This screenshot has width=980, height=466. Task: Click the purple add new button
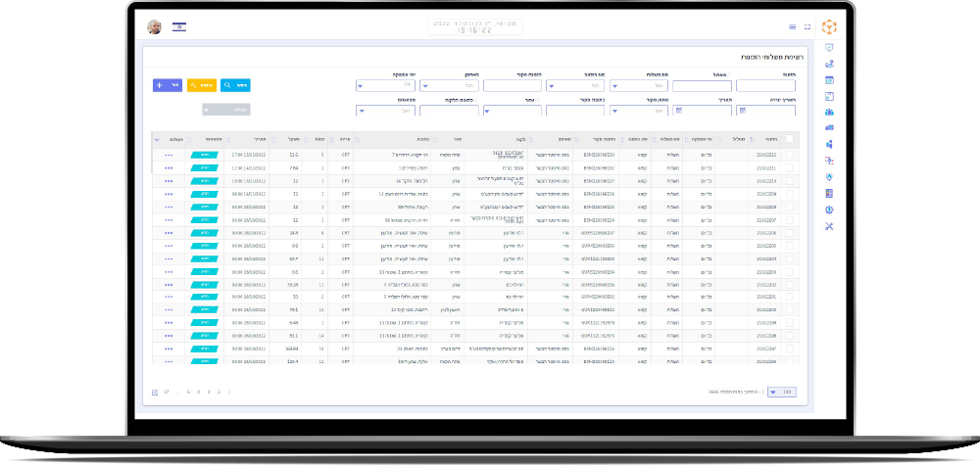pos(168,85)
